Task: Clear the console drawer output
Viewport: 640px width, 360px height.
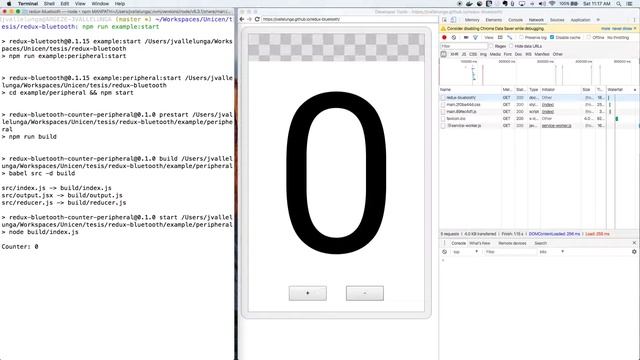Action: 444,252
